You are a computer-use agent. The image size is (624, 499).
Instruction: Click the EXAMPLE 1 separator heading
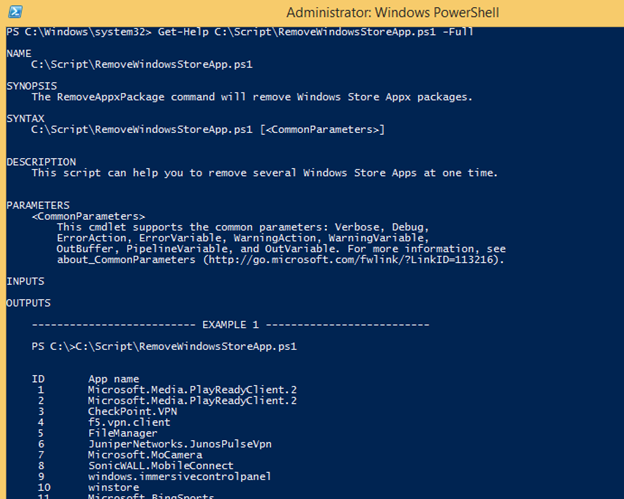(x=230, y=325)
